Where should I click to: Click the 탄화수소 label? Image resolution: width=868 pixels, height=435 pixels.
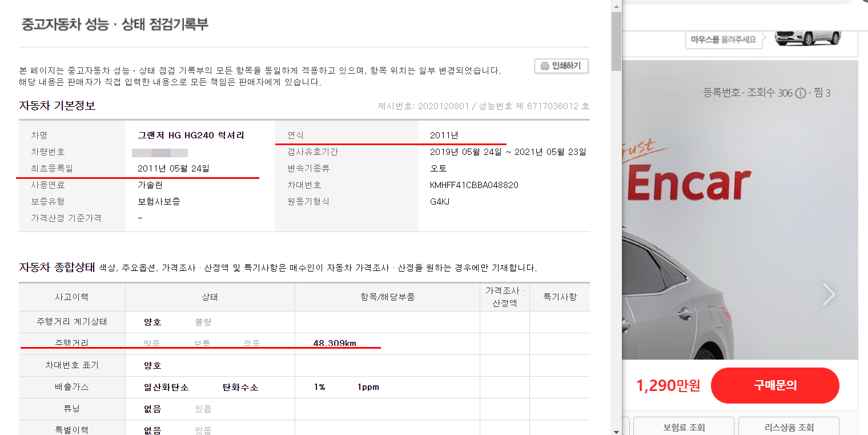(240, 388)
